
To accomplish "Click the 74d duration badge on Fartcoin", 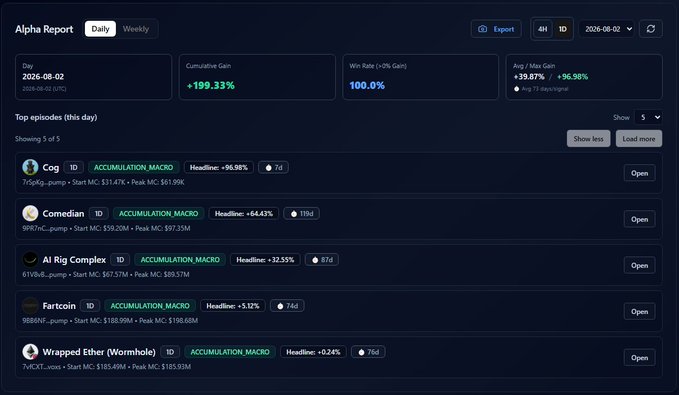I will click(x=287, y=306).
